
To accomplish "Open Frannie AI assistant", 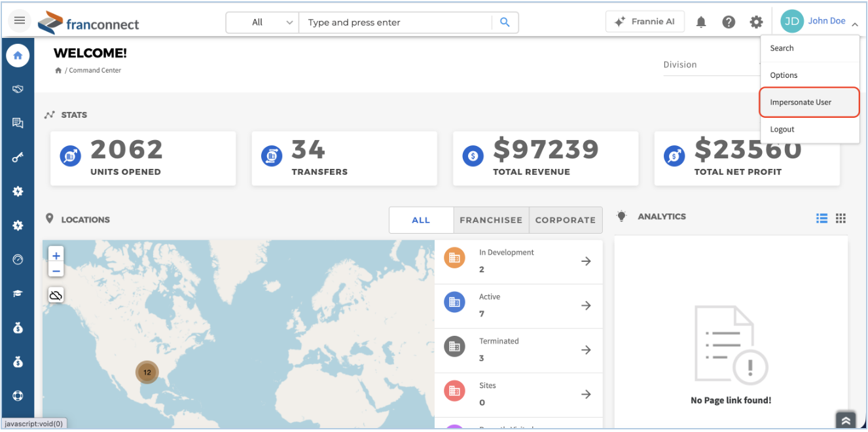I will (x=645, y=22).
